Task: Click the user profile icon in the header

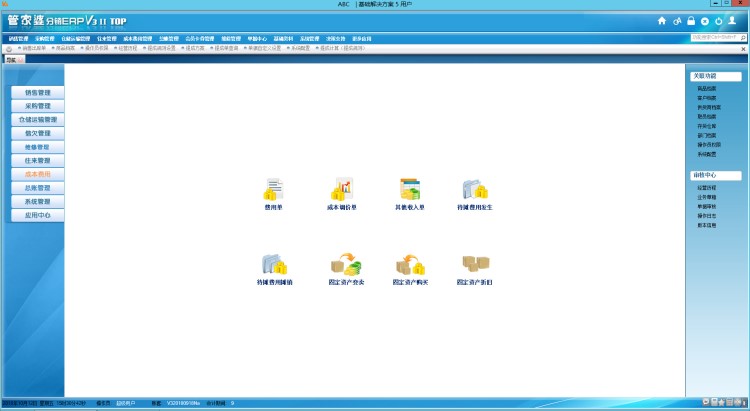Action: point(732,21)
